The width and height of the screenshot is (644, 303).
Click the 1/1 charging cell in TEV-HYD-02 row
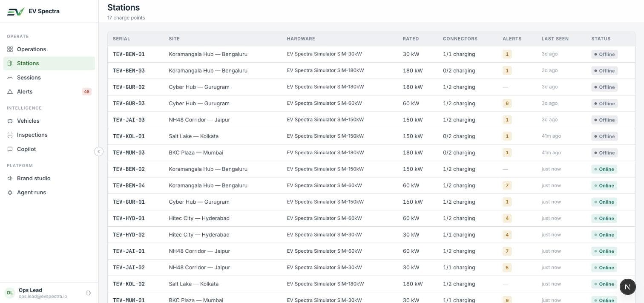(459, 235)
